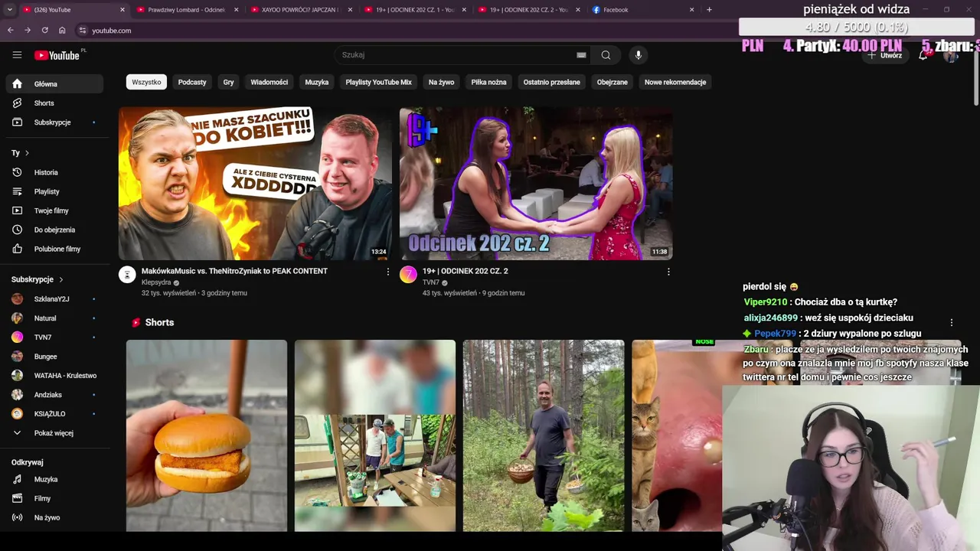Image resolution: width=980 pixels, height=551 pixels.
Task: Click the browser address bar youtube.com
Action: coord(111,31)
